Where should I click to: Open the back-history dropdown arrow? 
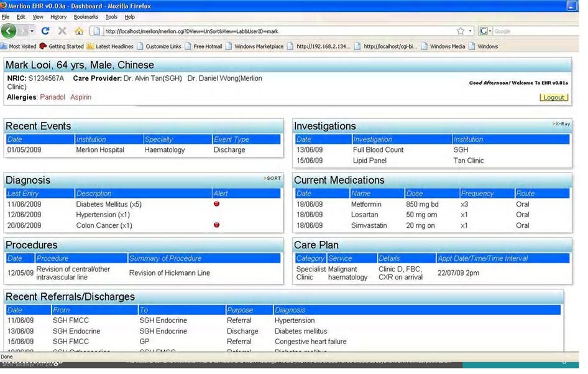[32, 30]
